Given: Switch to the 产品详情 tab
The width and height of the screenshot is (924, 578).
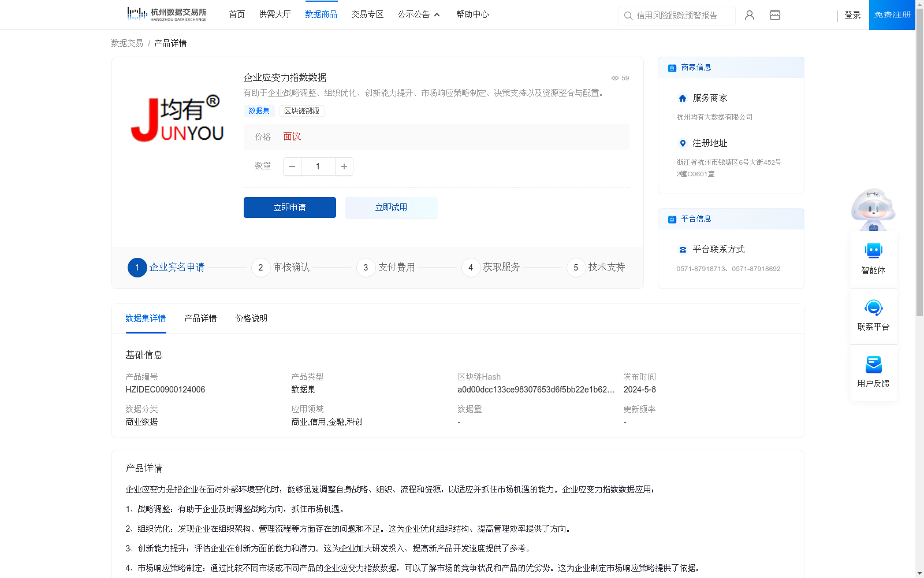Looking at the screenshot, I should 200,318.
